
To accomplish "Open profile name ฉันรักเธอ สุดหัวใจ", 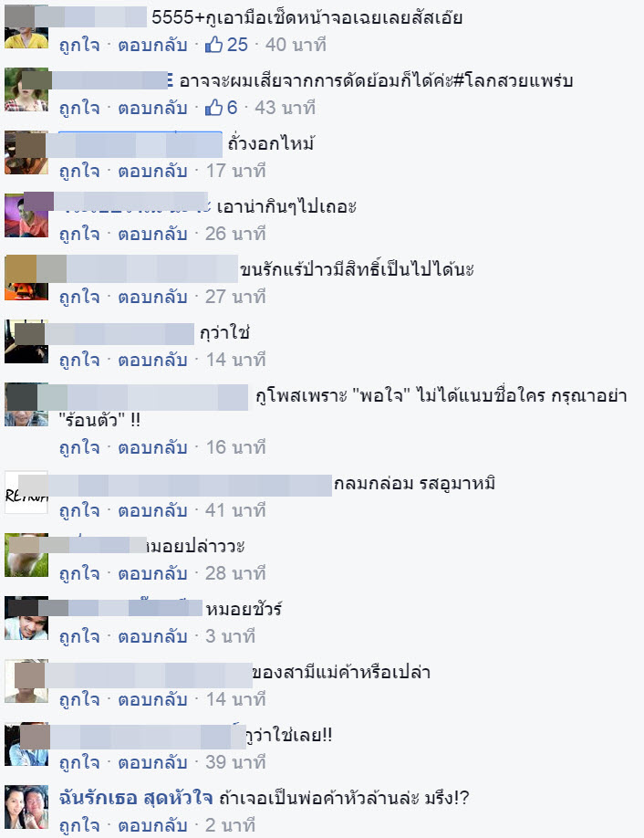I will point(136,798).
